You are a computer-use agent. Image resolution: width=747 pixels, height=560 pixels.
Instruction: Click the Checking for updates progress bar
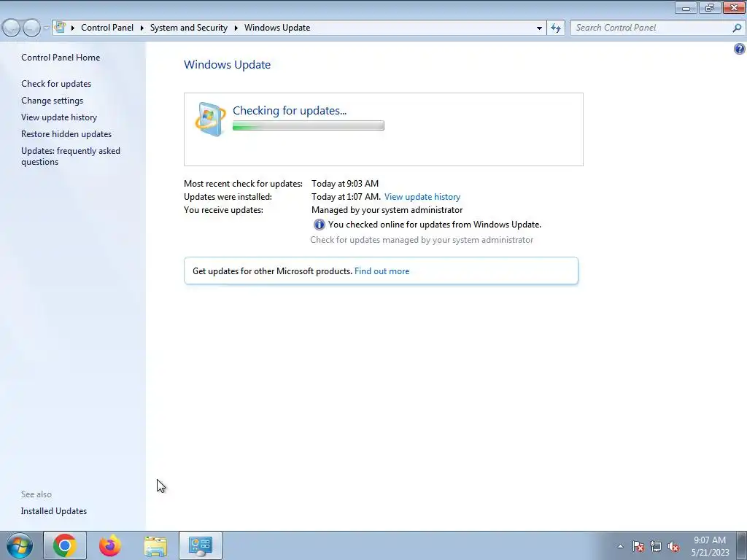pyautogui.click(x=309, y=125)
